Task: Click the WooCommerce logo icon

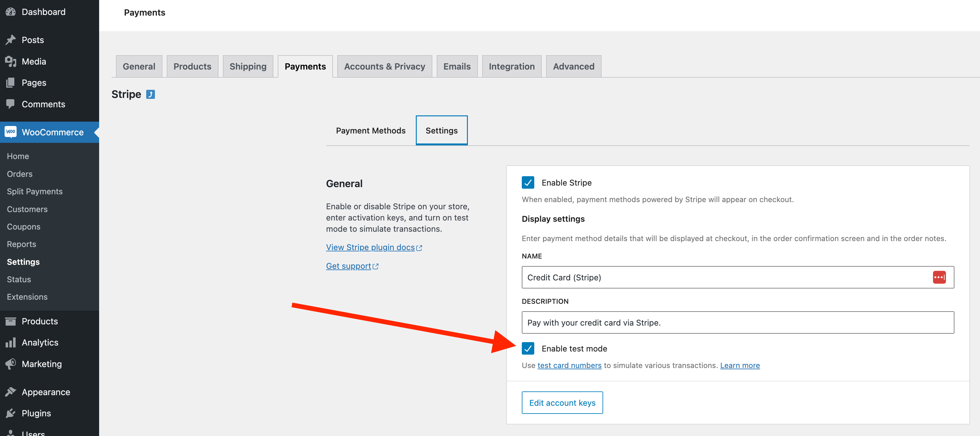Action: click(11, 132)
